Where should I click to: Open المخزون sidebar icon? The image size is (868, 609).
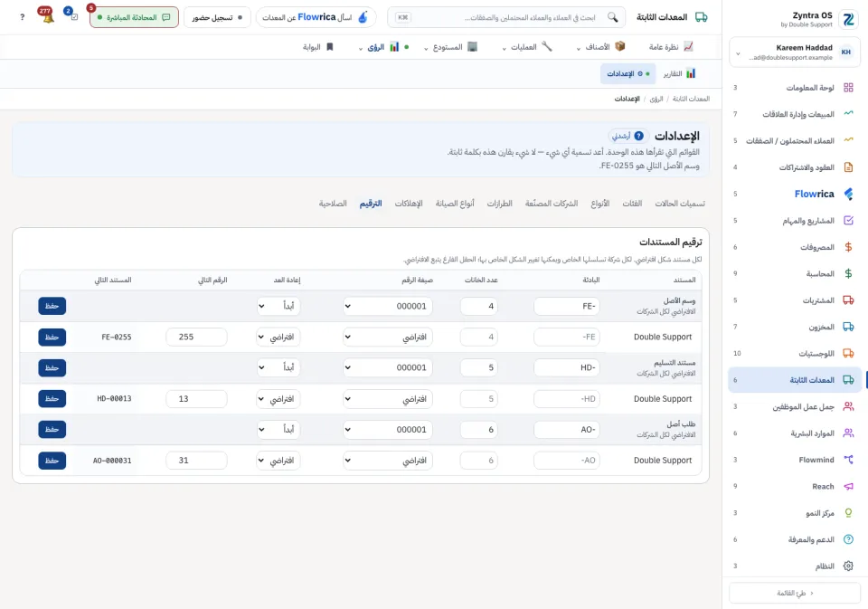pyautogui.click(x=848, y=327)
